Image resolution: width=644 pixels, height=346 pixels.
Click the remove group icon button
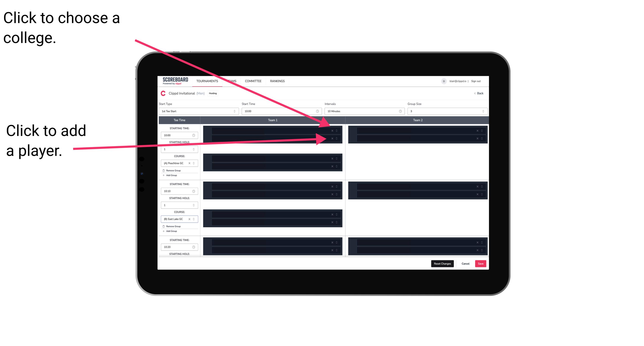click(163, 170)
